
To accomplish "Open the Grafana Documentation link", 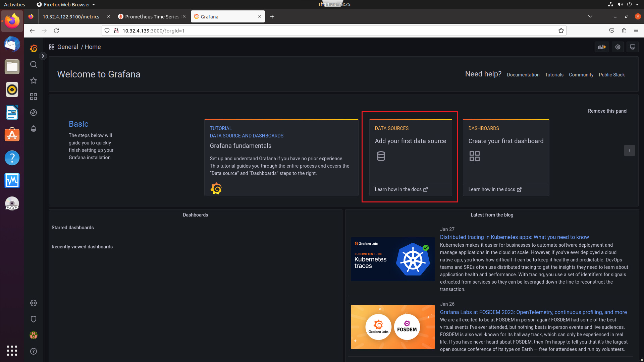I will pos(523,74).
